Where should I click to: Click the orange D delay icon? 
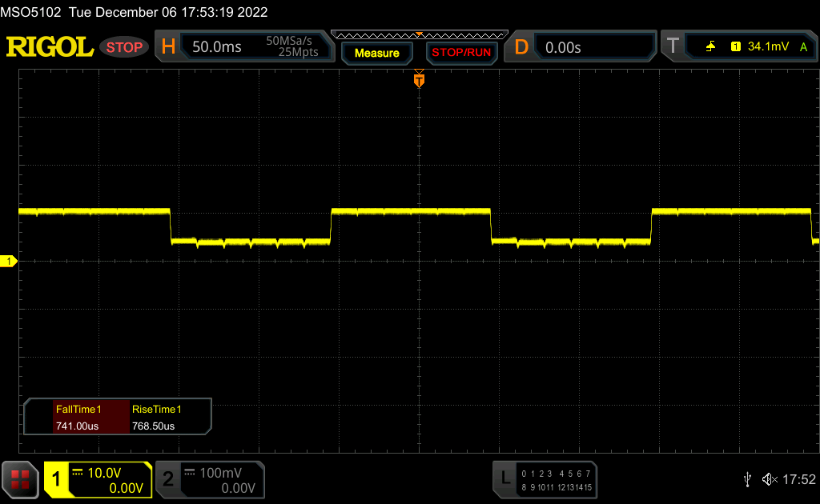[x=521, y=47]
